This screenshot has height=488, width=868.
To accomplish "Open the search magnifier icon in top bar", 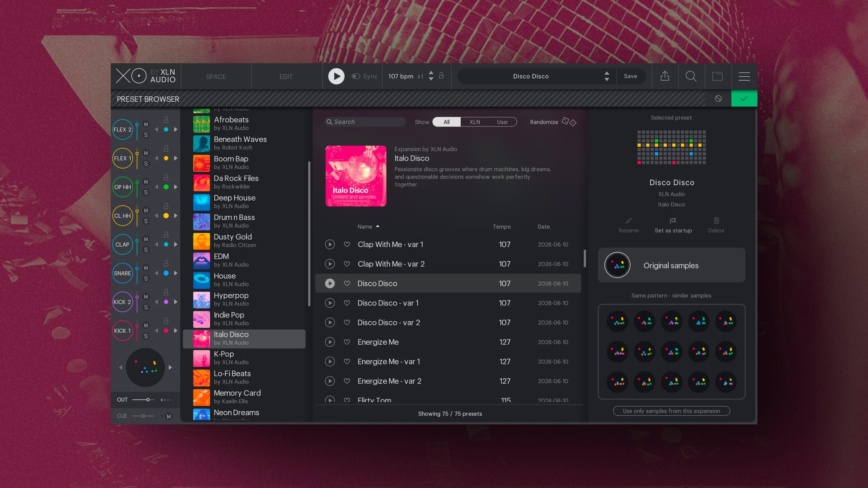I will coord(691,76).
